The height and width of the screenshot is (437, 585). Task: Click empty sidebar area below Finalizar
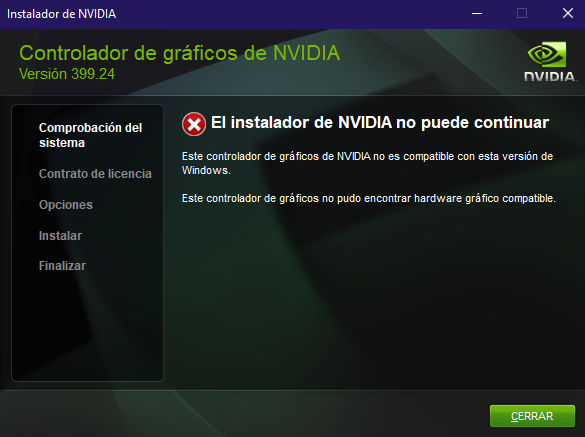tap(87, 325)
